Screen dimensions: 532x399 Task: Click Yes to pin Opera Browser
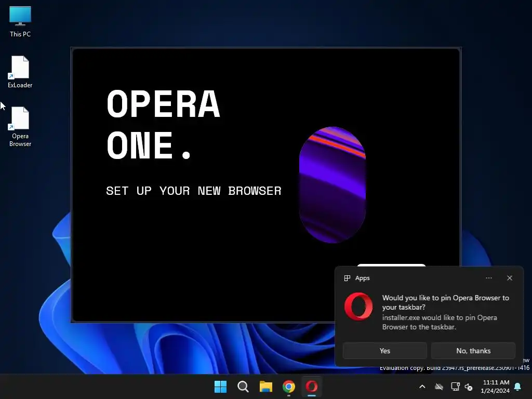click(385, 351)
